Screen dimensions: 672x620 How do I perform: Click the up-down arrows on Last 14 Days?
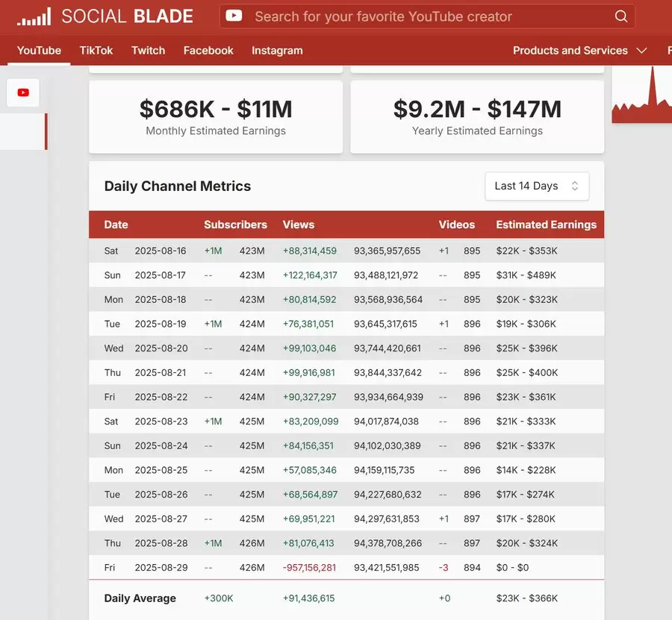[x=575, y=186]
